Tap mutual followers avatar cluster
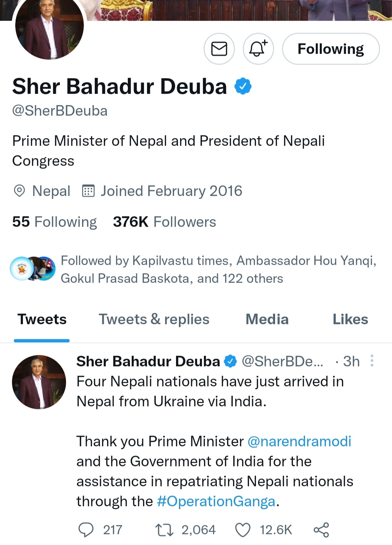This screenshot has height=545, width=392. pyautogui.click(x=33, y=269)
